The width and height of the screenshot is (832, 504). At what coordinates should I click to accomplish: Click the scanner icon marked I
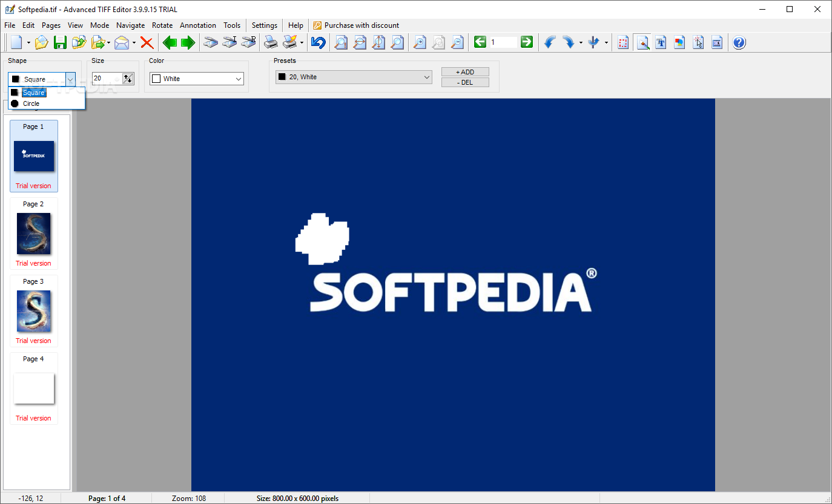[229, 42]
